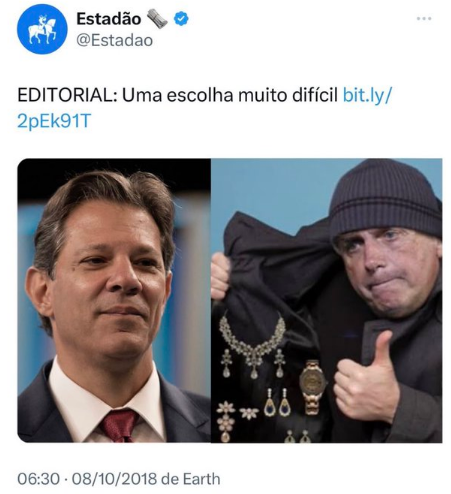Click the 08/10/2018 tweet date
The image size is (451, 494).
coord(114,479)
